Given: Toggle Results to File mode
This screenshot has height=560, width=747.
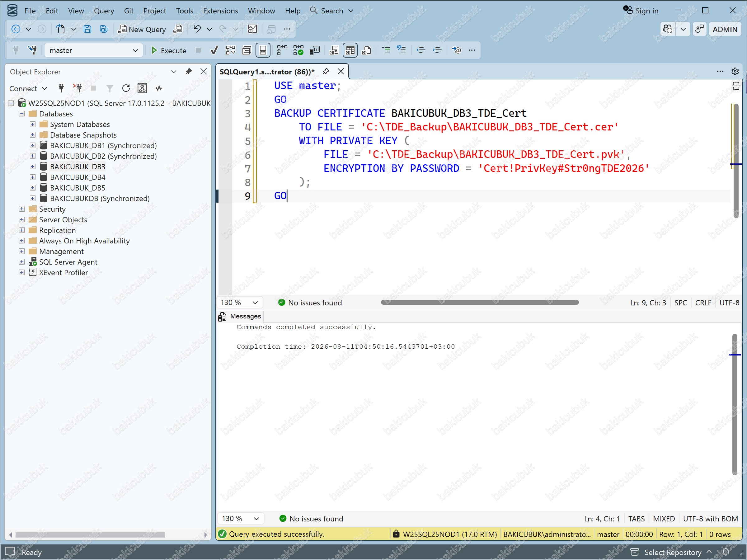Looking at the screenshot, I should click(x=366, y=50).
